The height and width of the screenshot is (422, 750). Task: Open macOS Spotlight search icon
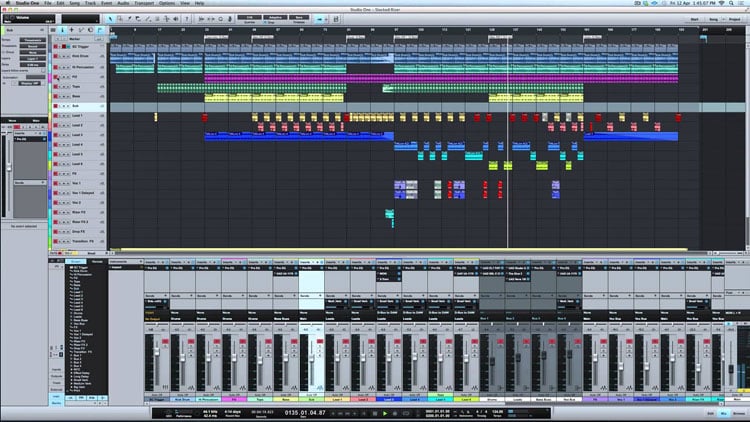click(x=731, y=3)
